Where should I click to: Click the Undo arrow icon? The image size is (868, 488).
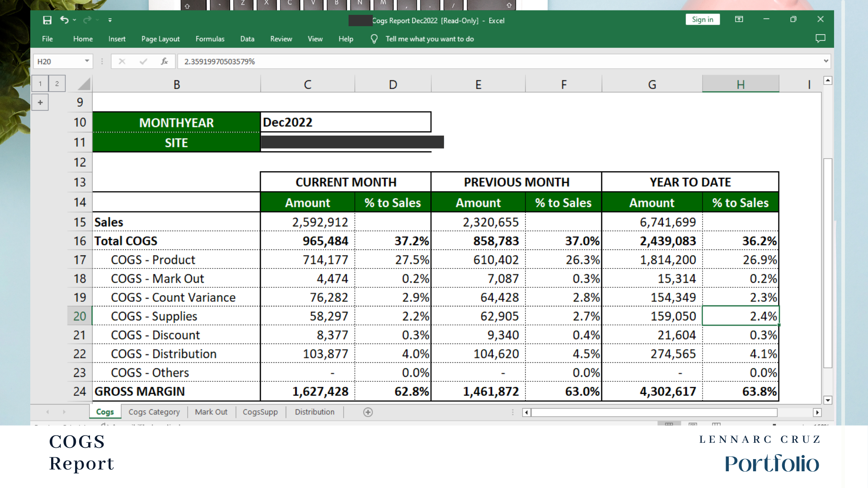click(x=64, y=20)
